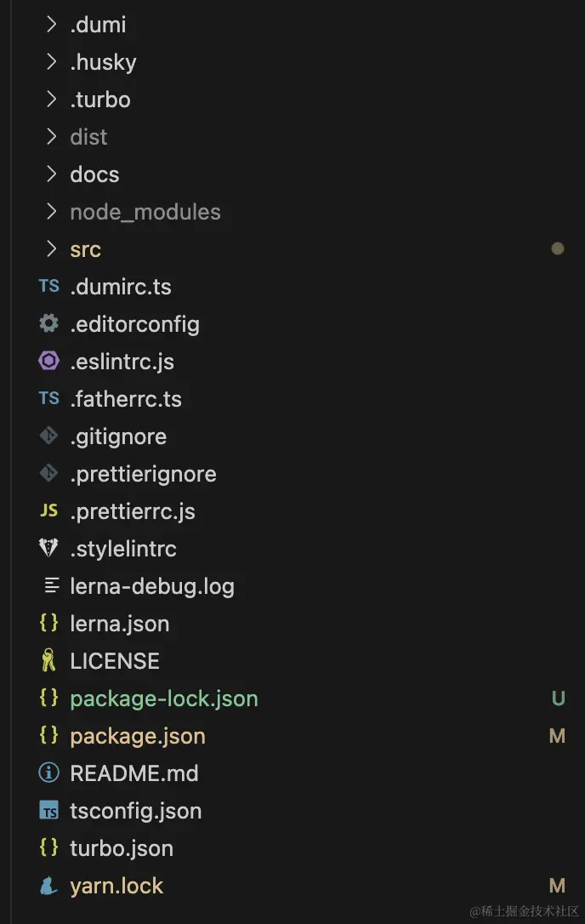Click the yarn cat icon beside yarn.lock
The height and width of the screenshot is (924, 585).
tap(49, 886)
